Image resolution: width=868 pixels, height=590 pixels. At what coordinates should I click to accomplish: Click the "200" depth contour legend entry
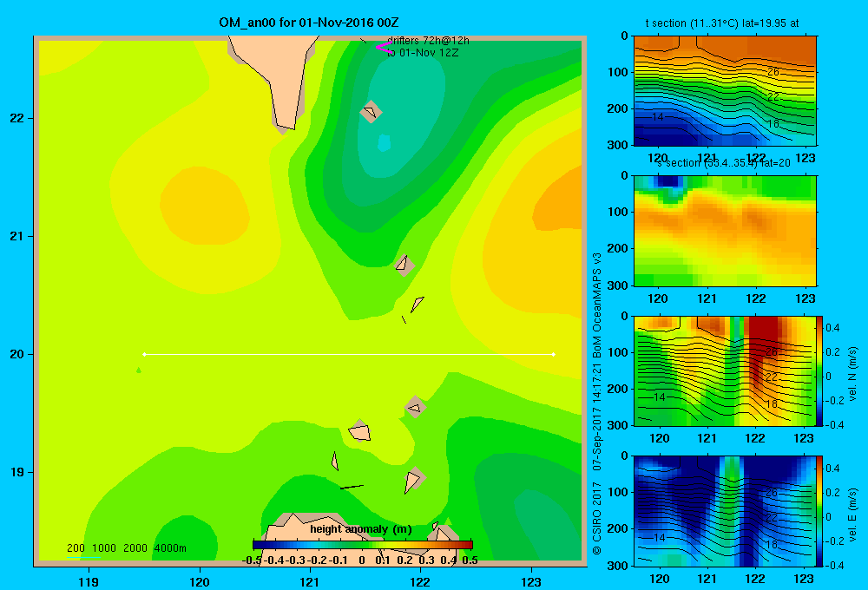[x=76, y=548]
